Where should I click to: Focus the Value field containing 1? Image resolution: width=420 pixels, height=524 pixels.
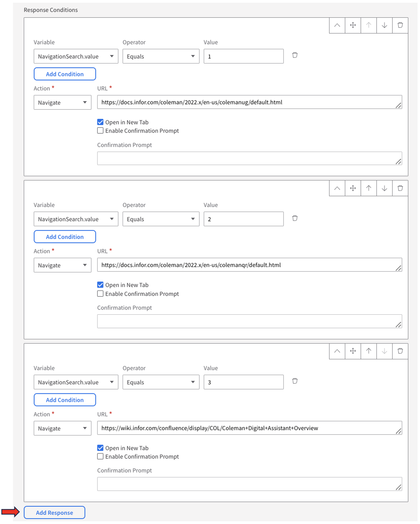(243, 56)
